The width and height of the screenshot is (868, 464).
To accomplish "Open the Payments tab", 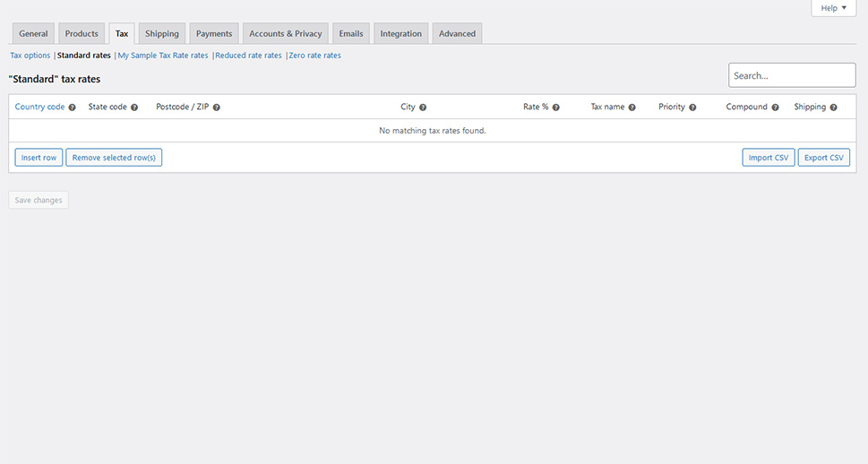I will click(214, 34).
